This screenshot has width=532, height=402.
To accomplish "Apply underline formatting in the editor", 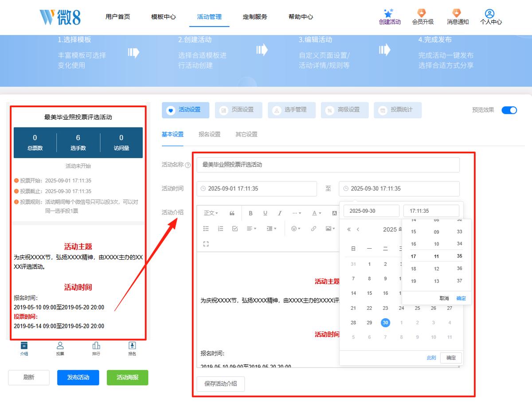I will [265, 213].
